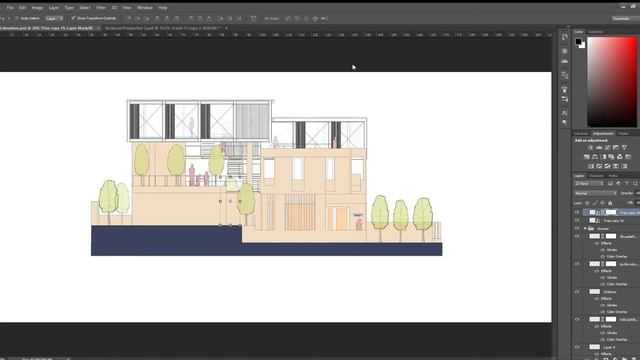Filter layers by pixel layers icon

[x=611, y=184]
